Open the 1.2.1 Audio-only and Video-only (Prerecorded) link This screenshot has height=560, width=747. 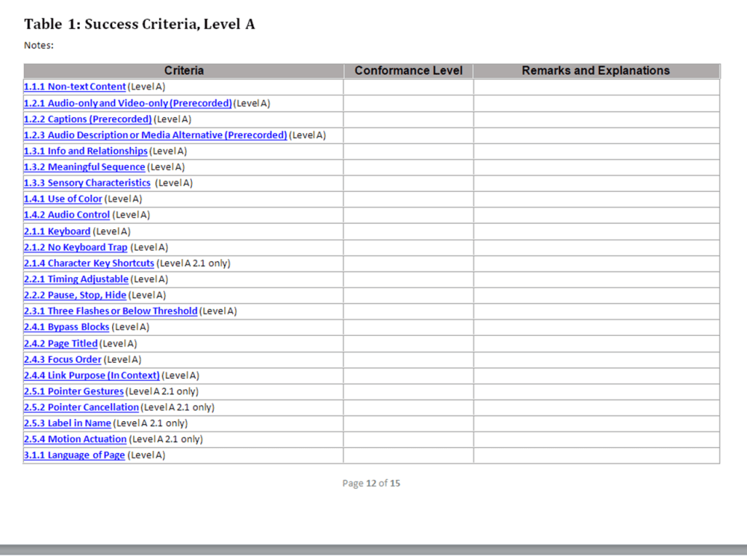coord(128,103)
